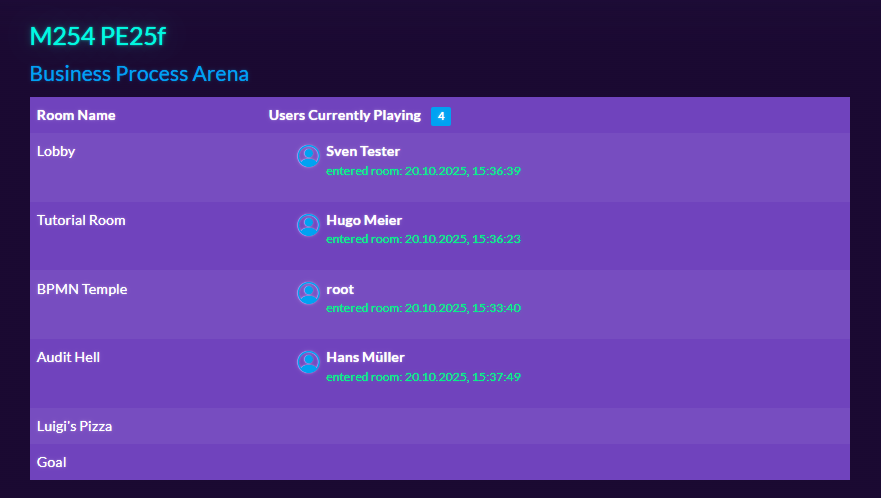
Task: Click the Hans Müller user name
Action: click(365, 357)
